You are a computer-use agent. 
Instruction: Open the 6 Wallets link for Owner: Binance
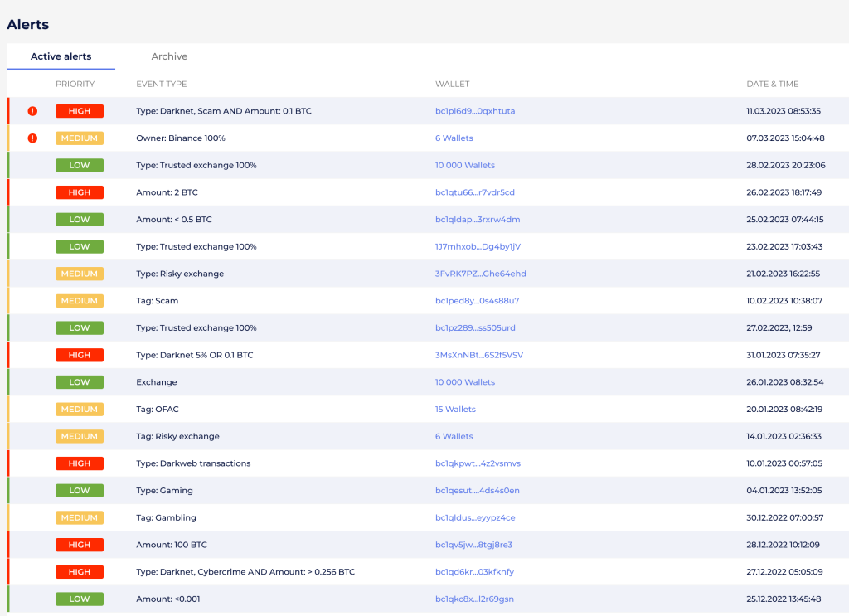454,138
